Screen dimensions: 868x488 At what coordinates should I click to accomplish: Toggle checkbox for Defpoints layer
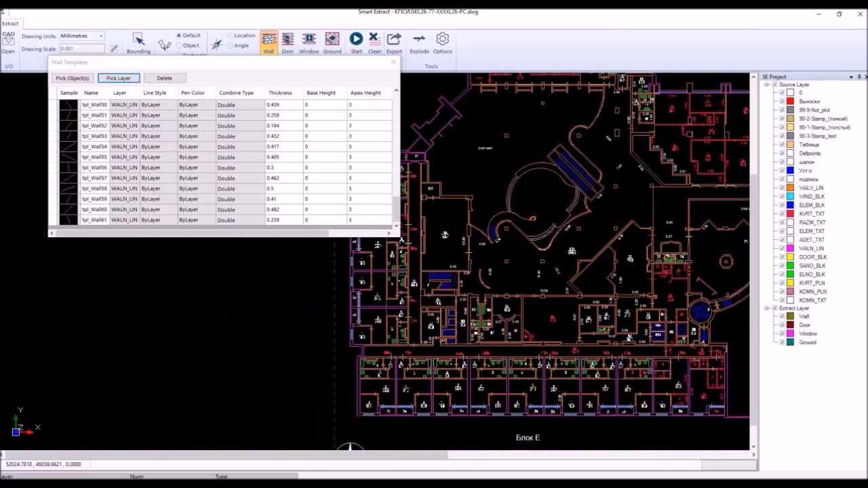tap(782, 153)
